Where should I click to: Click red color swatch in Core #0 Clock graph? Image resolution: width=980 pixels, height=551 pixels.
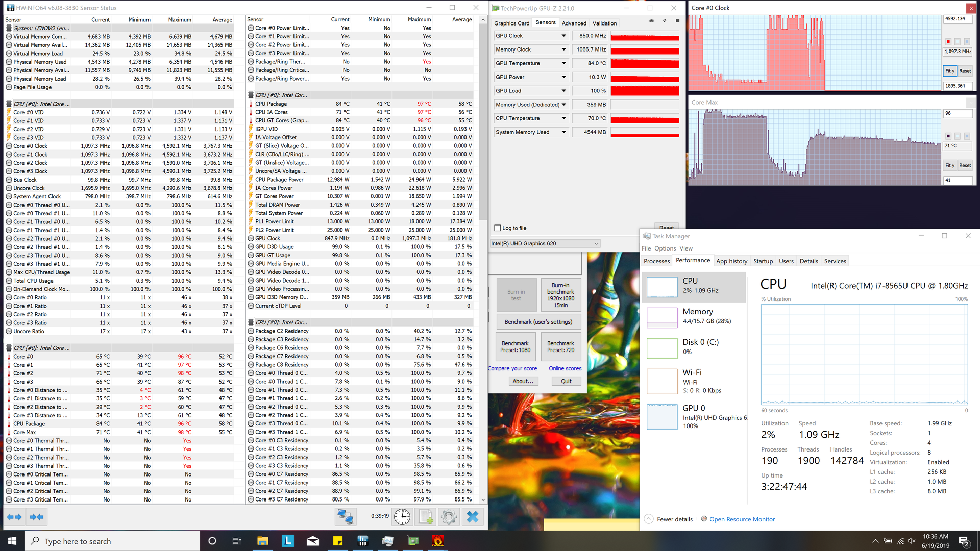948,42
